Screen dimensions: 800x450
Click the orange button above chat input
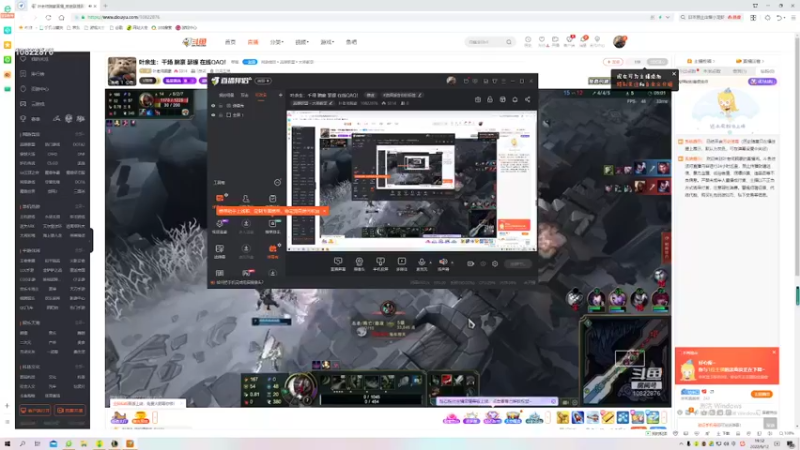pos(762,394)
